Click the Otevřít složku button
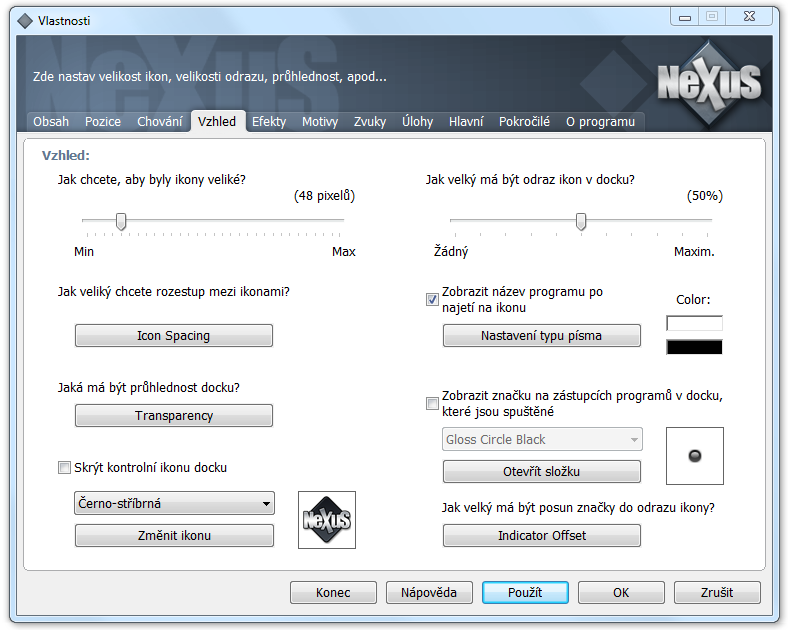Screen dimensions: 788x630 tap(542, 471)
